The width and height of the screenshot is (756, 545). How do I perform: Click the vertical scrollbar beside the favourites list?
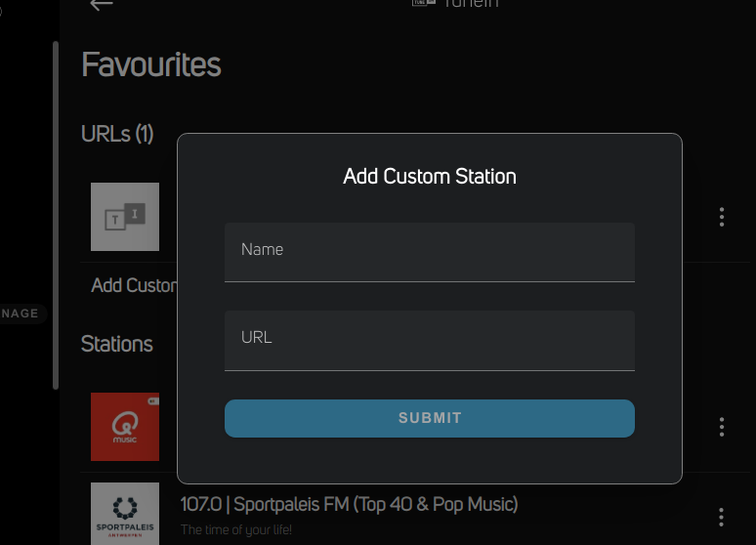point(56,215)
